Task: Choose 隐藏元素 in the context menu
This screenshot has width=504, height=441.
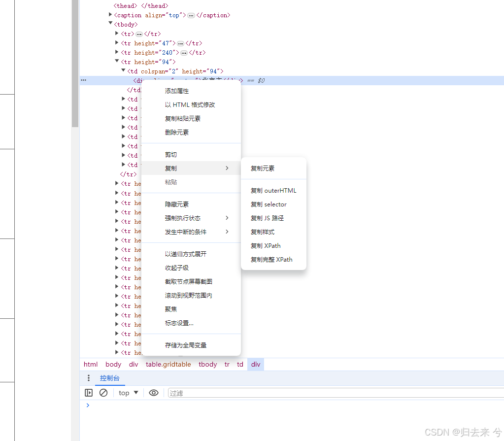Action: coord(191,204)
